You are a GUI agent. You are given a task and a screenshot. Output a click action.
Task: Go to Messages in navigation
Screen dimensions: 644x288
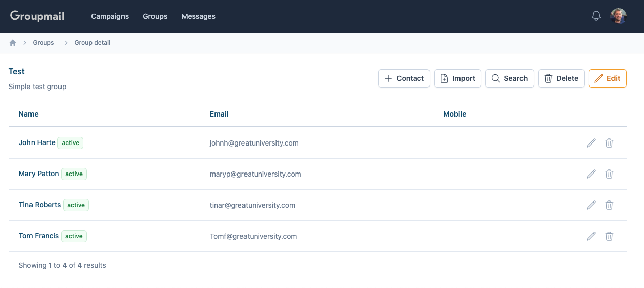pyautogui.click(x=198, y=16)
